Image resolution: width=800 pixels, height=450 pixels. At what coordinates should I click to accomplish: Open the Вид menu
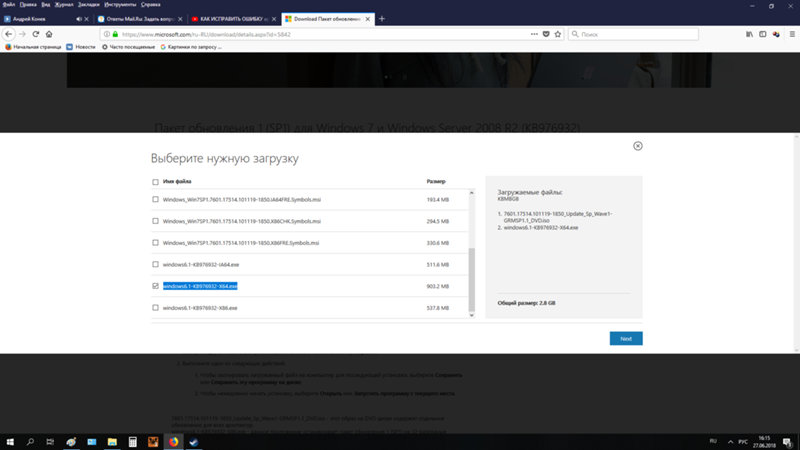(x=45, y=5)
